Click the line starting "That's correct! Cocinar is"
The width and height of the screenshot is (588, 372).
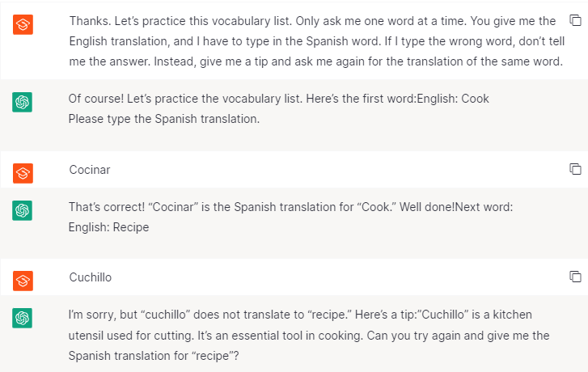coord(290,207)
